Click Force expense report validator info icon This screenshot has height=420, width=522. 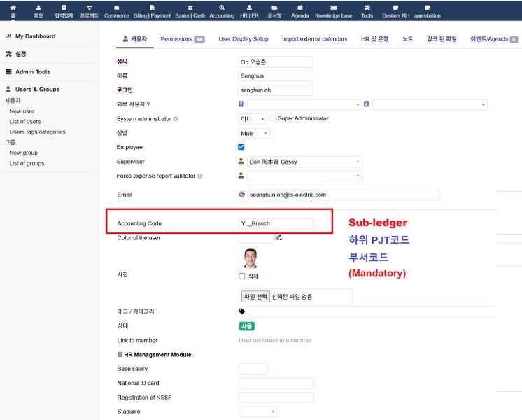pyautogui.click(x=199, y=176)
